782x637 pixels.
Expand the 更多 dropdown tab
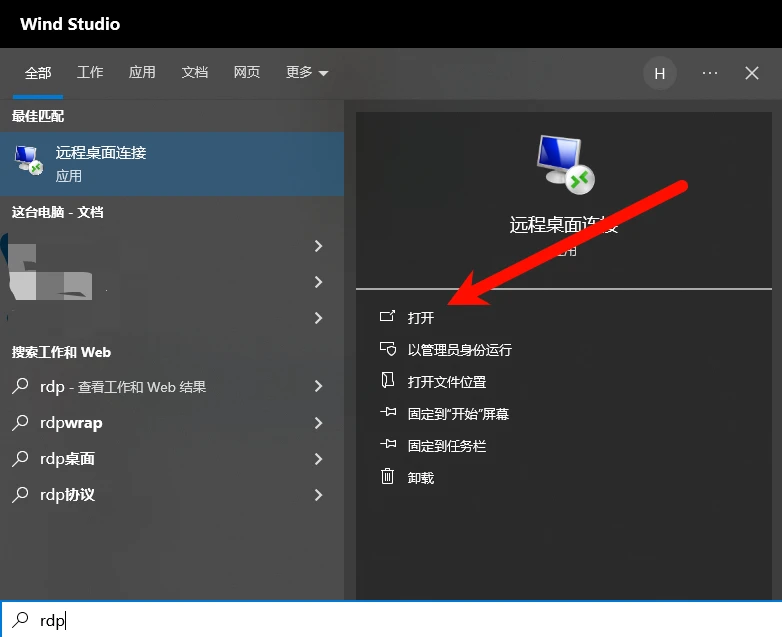pyautogui.click(x=307, y=73)
